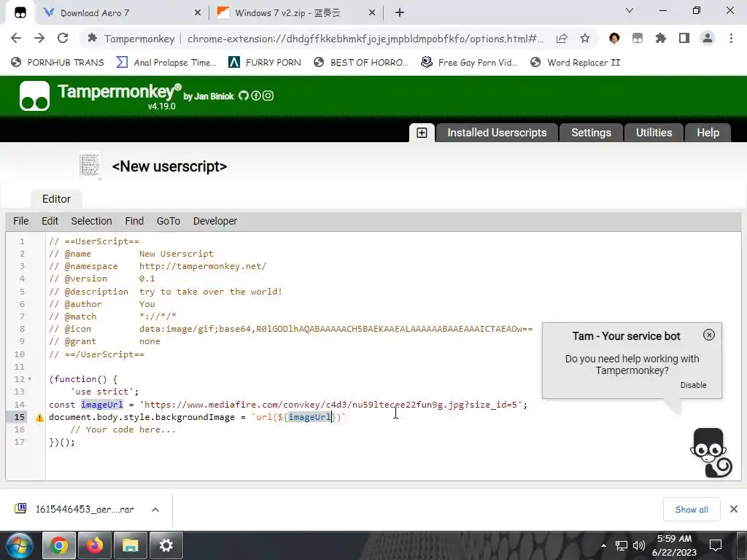Open the GoTo menu
This screenshot has height=560, width=747.
[x=169, y=221]
